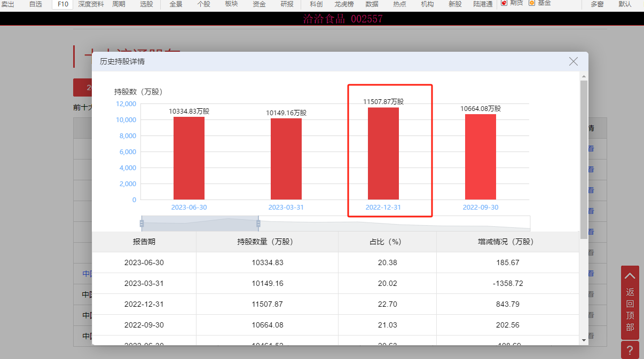Open the 卖出 menu item

tap(8, 4)
